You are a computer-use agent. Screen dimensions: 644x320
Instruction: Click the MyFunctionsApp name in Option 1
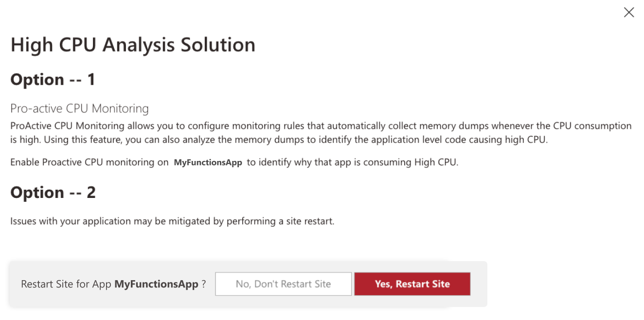click(x=208, y=162)
